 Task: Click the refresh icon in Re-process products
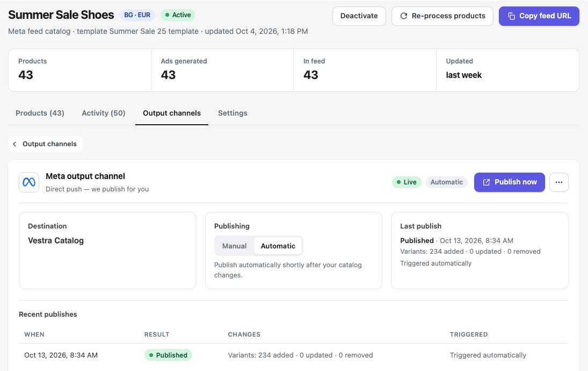click(404, 16)
